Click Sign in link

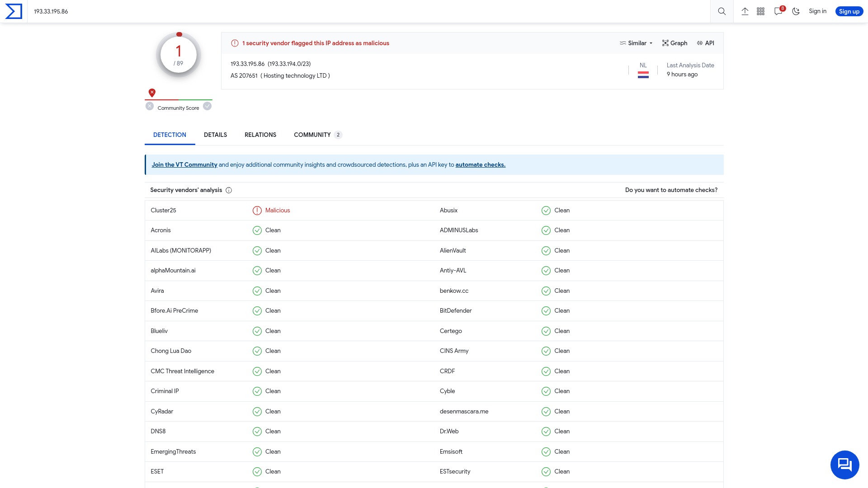[817, 11]
